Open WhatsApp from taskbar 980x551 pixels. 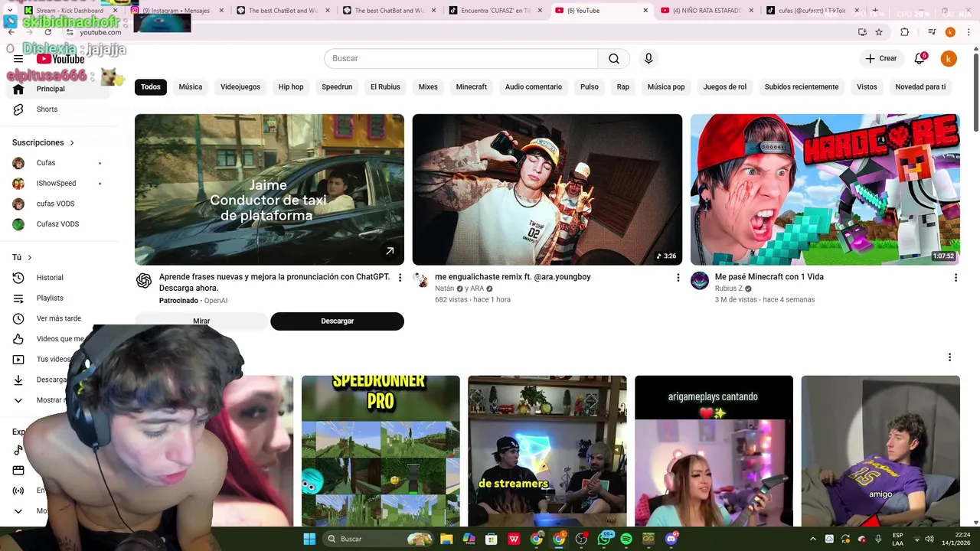point(604,539)
